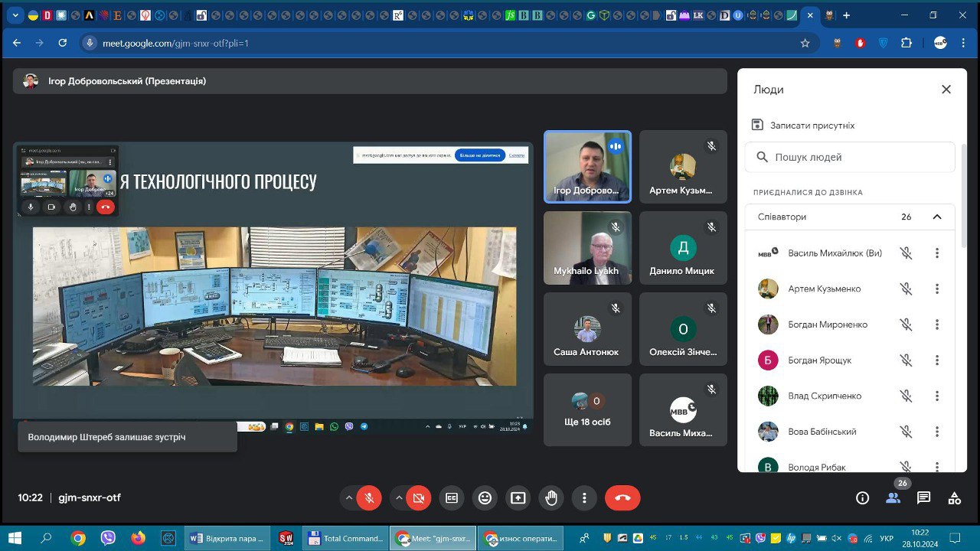Screen dimensions: 980x551
Task: Toggle the microphone mute button
Action: click(x=369, y=498)
